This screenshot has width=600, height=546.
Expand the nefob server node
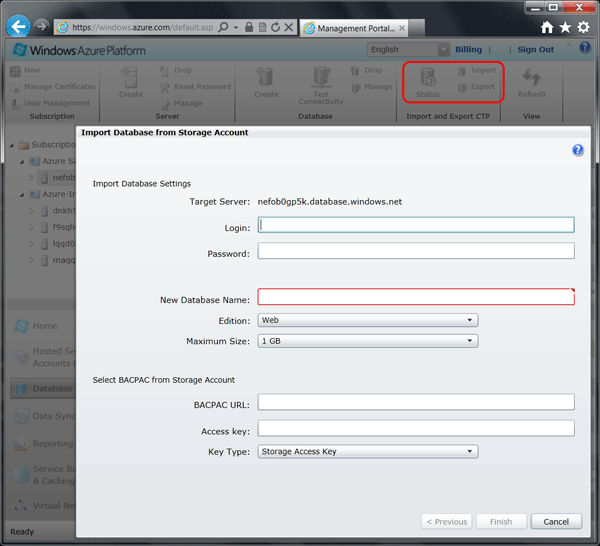click(x=32, y=178)
